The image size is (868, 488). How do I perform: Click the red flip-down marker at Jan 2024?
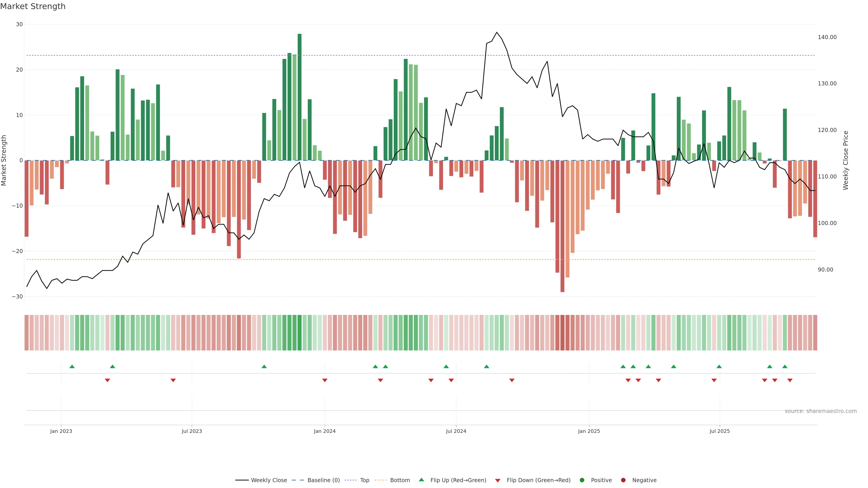pyautogui.click(x=325, y=380)
